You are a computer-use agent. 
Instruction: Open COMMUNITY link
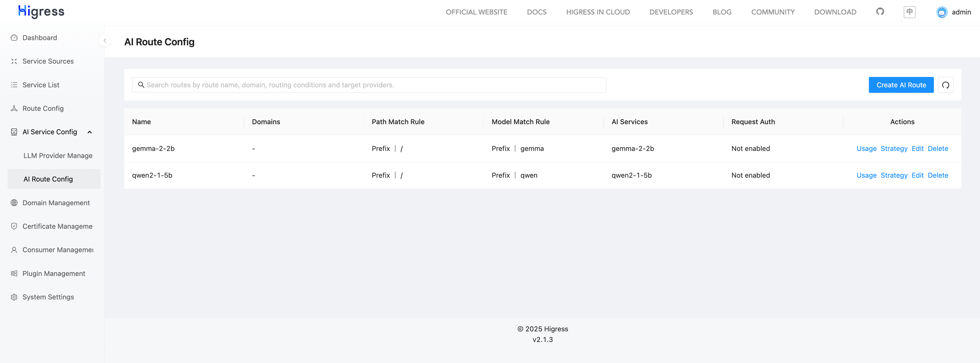pyautogui.click(x=773, y=12)
